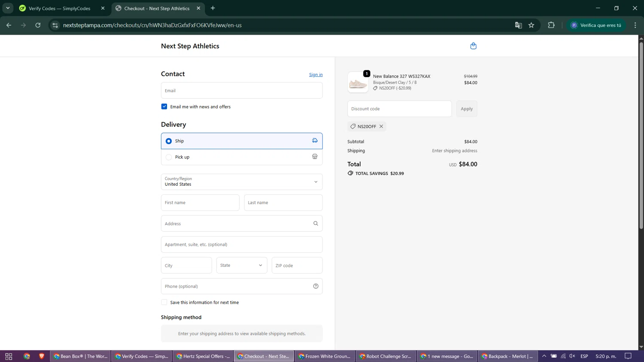Click the Sign in link
644x362 pixels.
click(316, 75)
